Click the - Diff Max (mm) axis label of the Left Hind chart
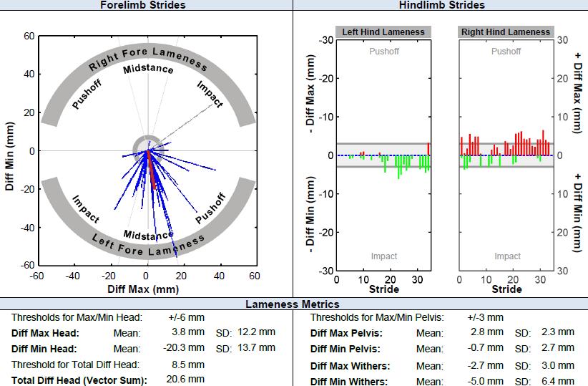588x386 pixels. [x=310, y=94]
